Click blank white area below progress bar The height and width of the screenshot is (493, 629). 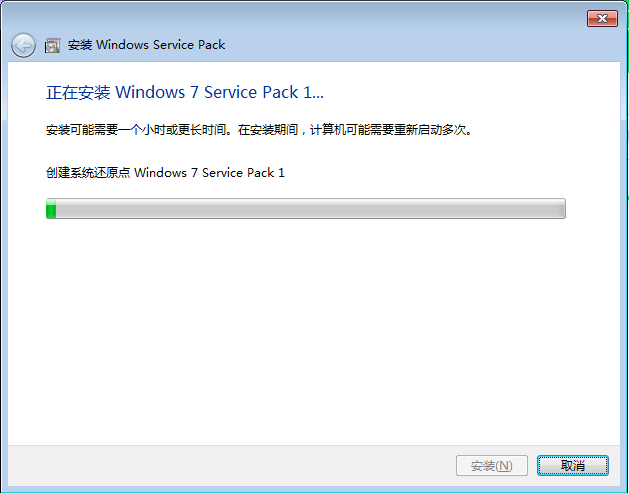313,329
